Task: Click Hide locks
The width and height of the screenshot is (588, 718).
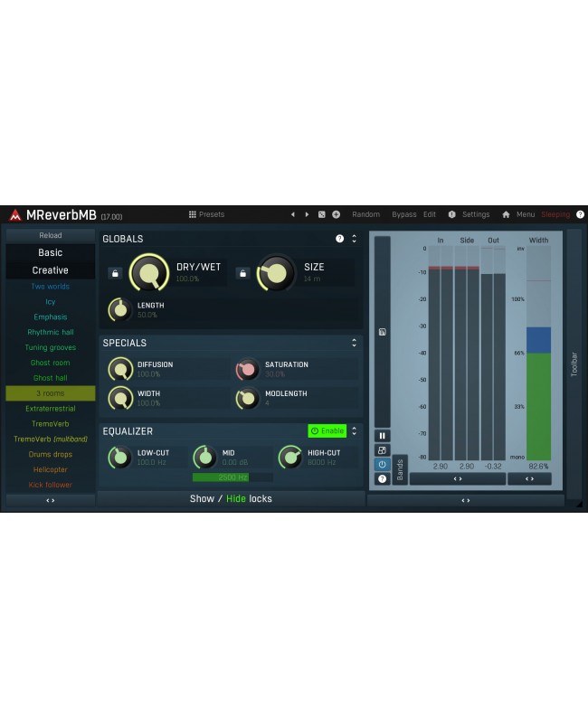Action: 236,498
